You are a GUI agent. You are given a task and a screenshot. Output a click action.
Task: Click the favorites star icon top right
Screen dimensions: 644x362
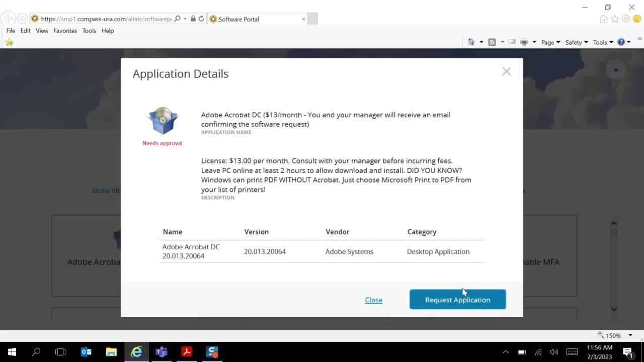coord(615,19)
